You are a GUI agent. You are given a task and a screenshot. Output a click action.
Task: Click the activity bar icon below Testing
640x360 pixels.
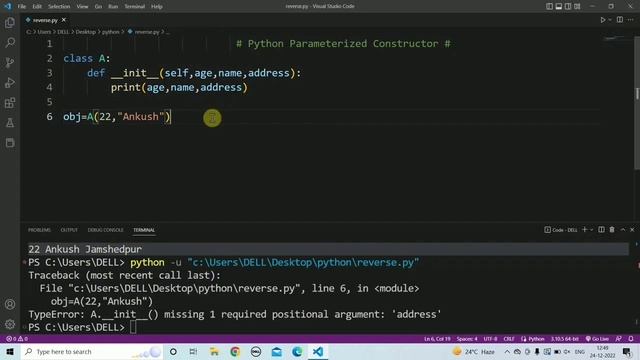tap(10, 142)
